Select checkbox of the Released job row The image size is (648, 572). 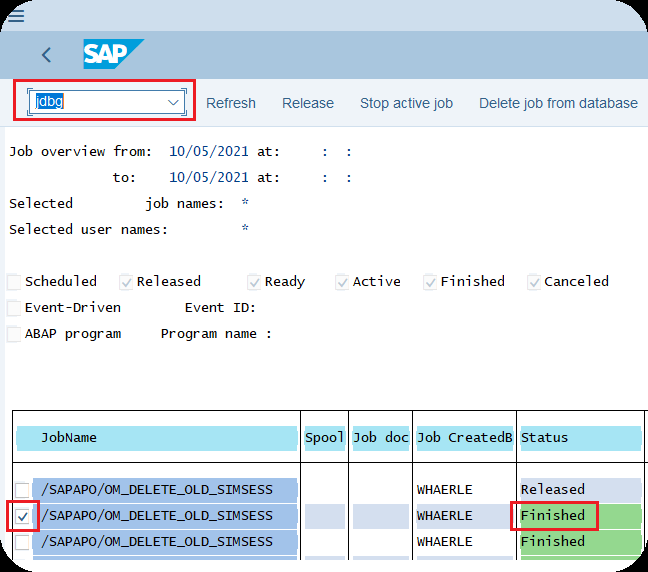click(x=22, y=490)
